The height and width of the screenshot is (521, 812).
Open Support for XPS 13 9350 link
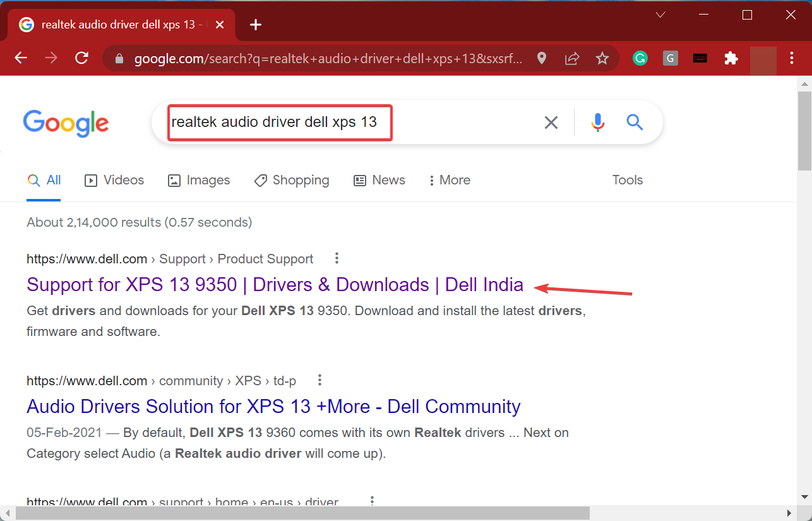275,285
